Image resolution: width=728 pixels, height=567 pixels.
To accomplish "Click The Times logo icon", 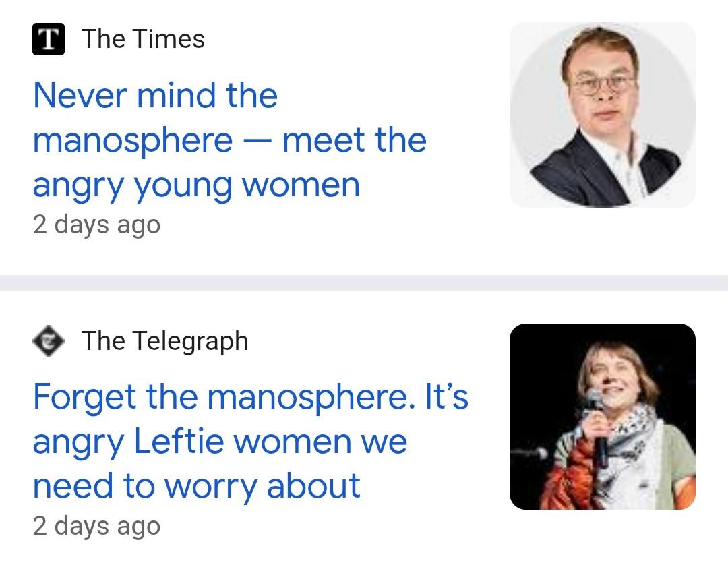I will pos(49,39).
